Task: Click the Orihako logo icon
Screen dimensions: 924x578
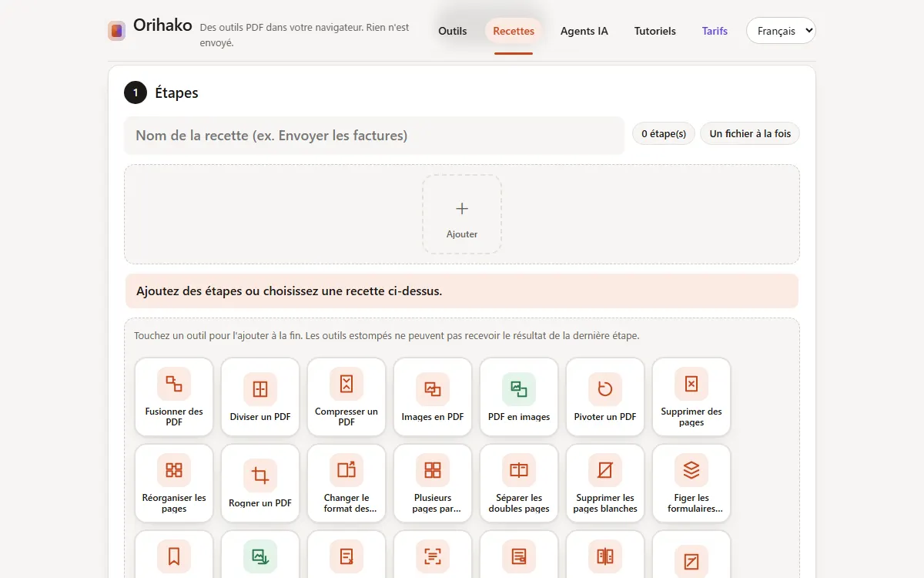Action: (x=116, y=31)
